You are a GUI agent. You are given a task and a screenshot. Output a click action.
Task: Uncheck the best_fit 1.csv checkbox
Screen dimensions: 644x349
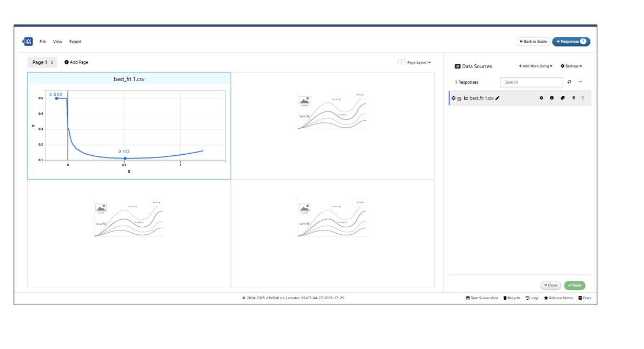459,98
